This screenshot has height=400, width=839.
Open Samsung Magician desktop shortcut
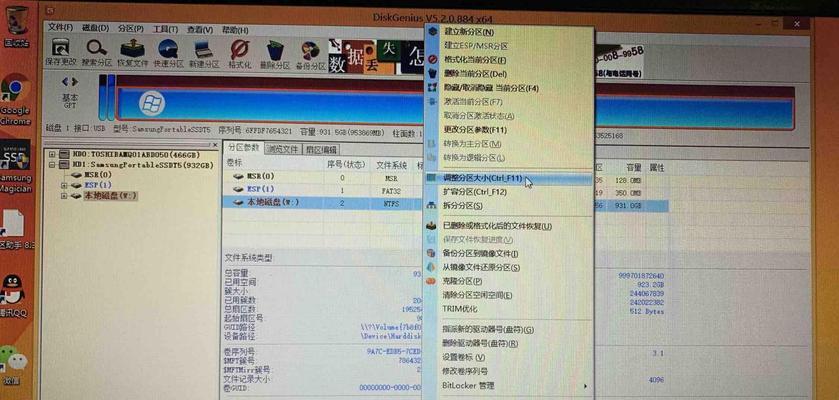15,167
